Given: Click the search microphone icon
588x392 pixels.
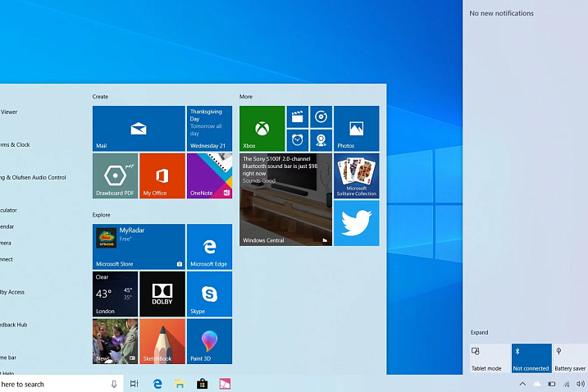Looking at the screenshot, I should point(114,384).
